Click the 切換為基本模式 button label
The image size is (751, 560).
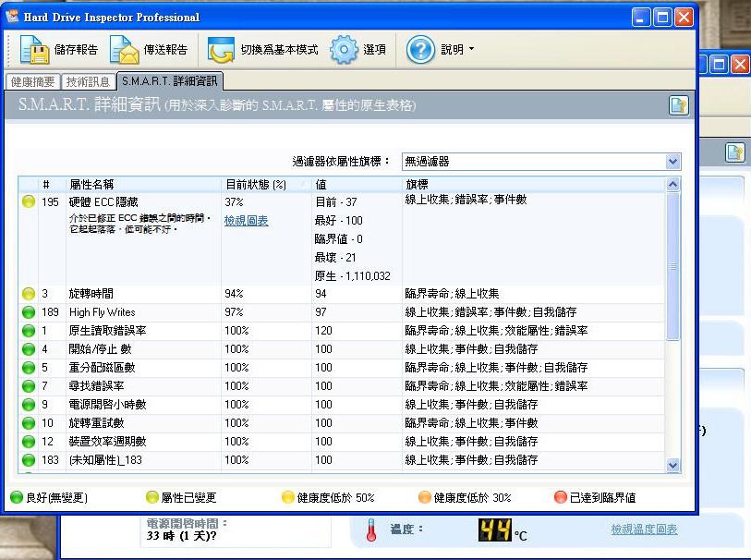click(x=279, y=49)
